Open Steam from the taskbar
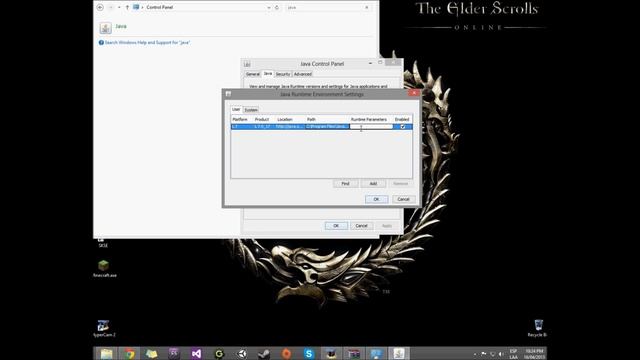Image resolution: width=640 pixels, height=360 pixels. point(264,353)
